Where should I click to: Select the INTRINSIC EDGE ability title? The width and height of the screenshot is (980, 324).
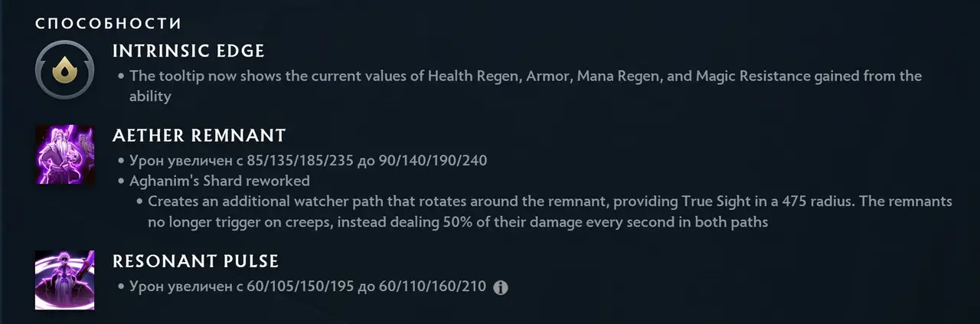[x=188, y=51]
